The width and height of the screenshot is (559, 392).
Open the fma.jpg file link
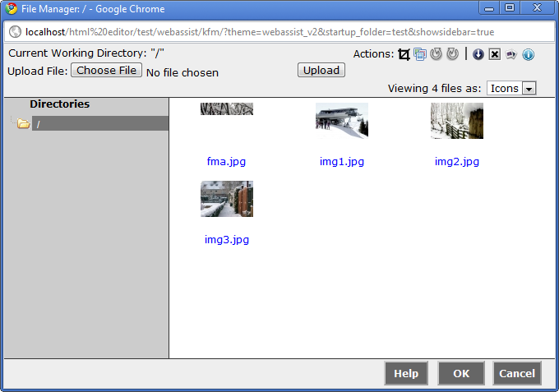click(x=226, y=161)
